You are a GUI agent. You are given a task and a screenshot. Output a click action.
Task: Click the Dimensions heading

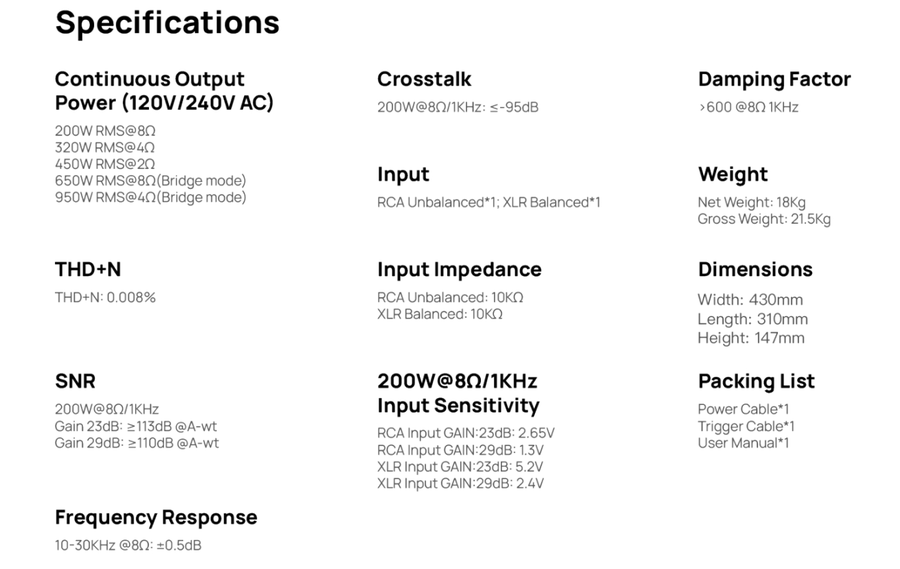(x=755, y=269)
